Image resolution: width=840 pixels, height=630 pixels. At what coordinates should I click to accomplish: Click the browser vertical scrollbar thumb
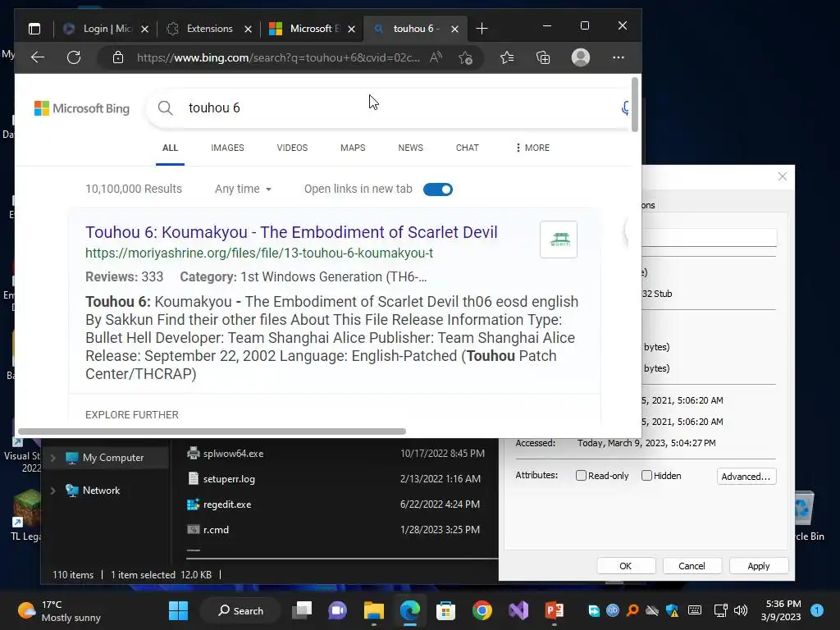coord(635,104)
